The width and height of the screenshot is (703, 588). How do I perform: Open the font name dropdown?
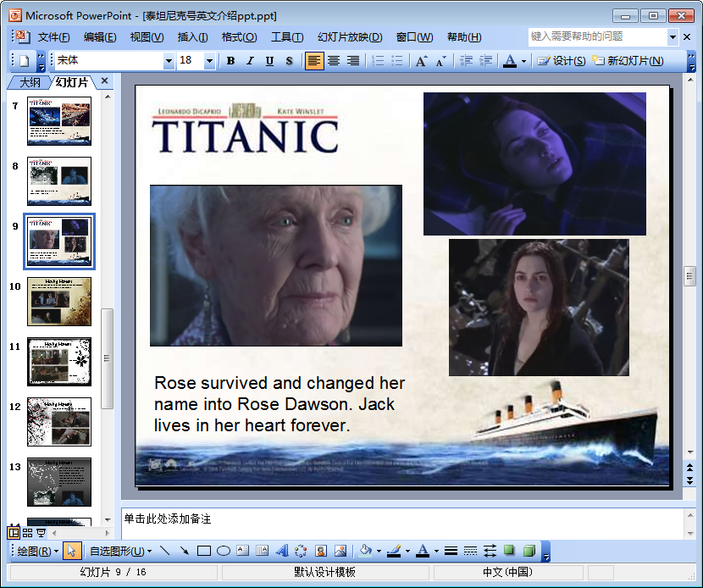[x=169, y=61]
